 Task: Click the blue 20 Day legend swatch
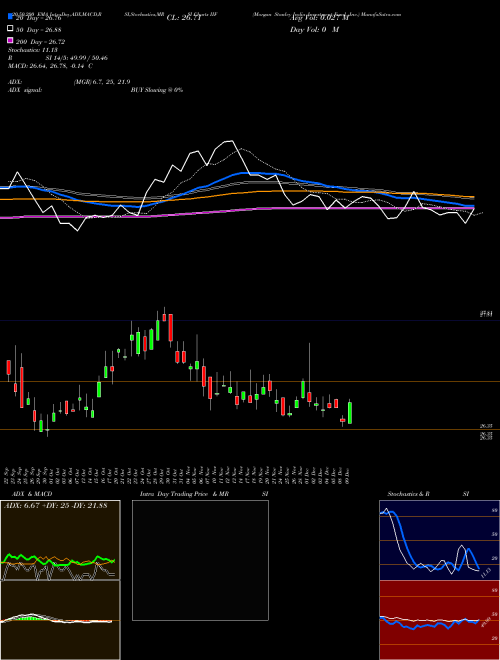pyautogui.click(x=10, y=17)
